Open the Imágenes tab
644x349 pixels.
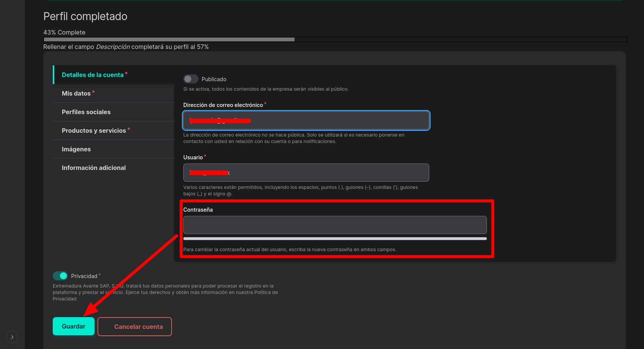(76, 149)
